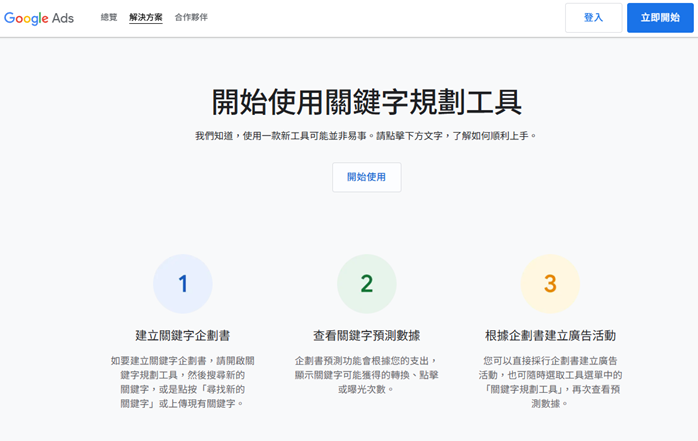The width and height of the screenshot is (698, 441).
Task: Click the paragraph starting 您可以直接採行
Action: point(550,382)
